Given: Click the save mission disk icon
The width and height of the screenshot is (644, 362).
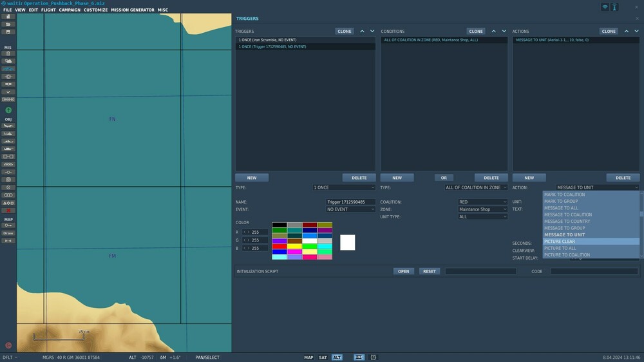Looking at the screenshot, I should [x=8, y=32].
